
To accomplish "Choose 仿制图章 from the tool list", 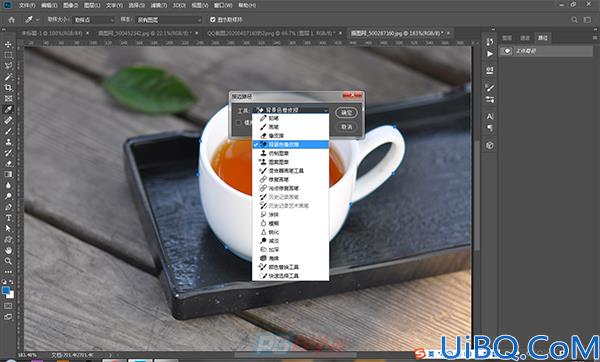I will [290, 153].
